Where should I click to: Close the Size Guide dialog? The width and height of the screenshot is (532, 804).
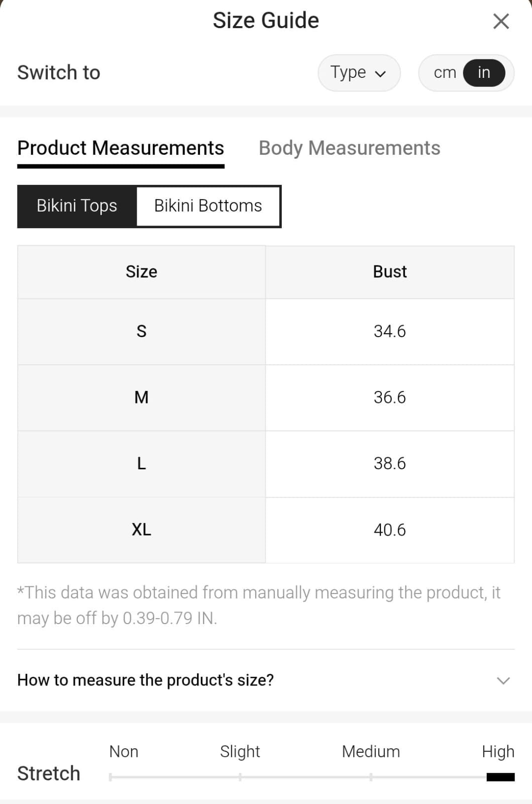501,21
